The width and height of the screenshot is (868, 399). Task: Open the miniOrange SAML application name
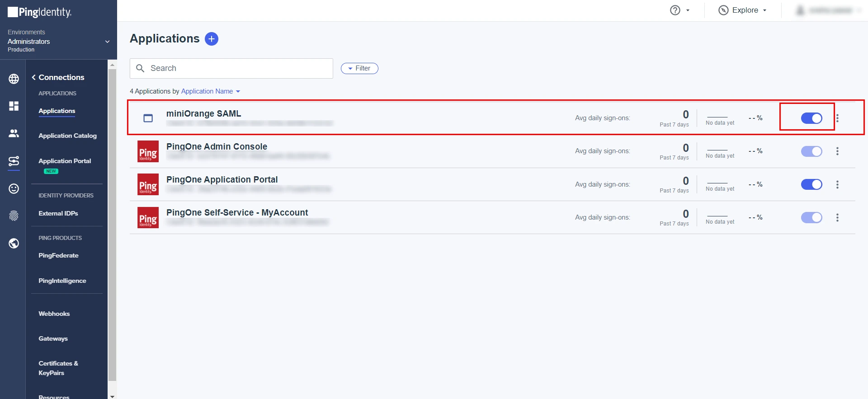coord(204,113)
